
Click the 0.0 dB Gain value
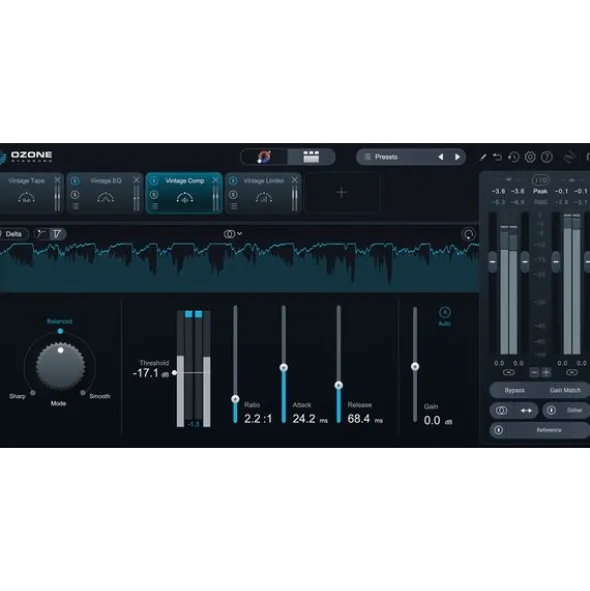437,420
